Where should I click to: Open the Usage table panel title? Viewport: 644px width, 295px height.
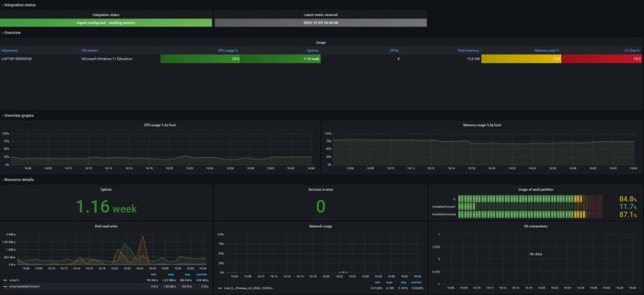tap(320, 43)
